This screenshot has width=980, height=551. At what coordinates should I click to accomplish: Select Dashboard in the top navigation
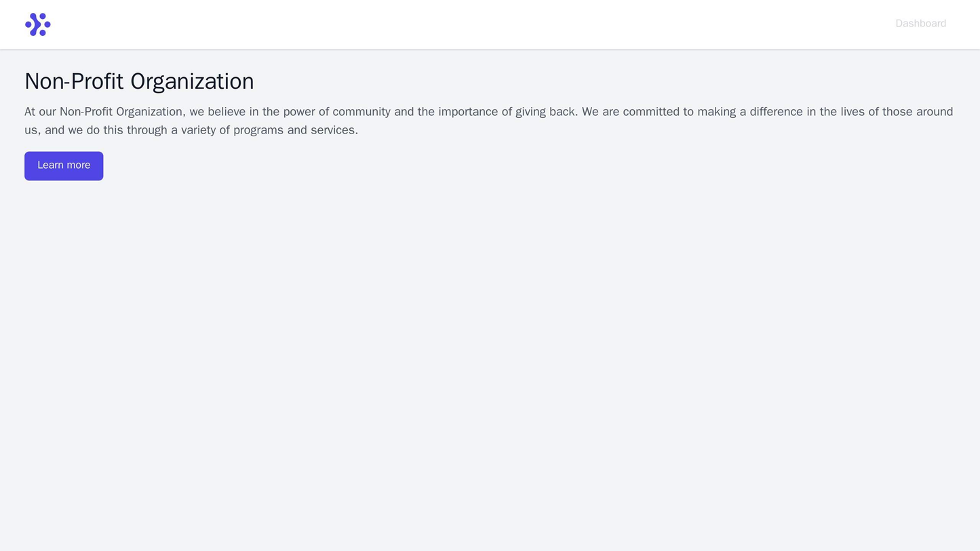(920, 24)
